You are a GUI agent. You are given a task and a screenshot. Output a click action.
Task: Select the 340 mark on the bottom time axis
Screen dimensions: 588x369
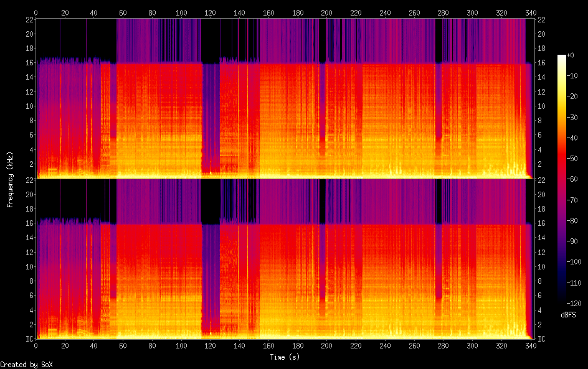pyautogui.click(x=530, y=345)
